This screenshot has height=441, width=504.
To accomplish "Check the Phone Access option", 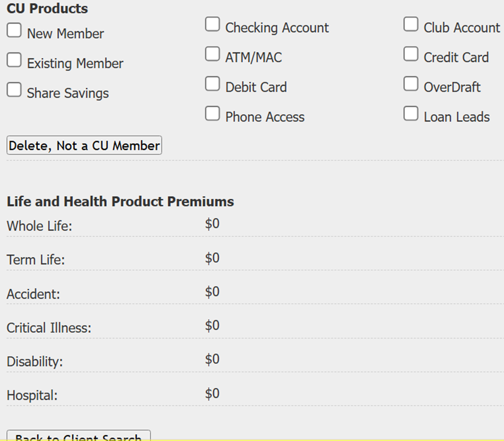I will point(212,114).
